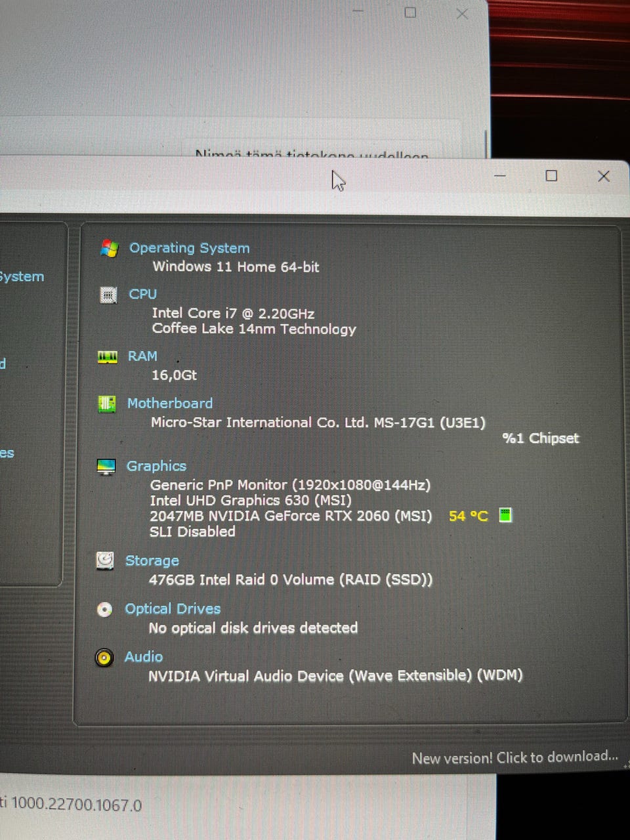630x840 pixels.
Task: Click Micro-Star International MS-17G1 motherboard text
Action: pos(318,423)
